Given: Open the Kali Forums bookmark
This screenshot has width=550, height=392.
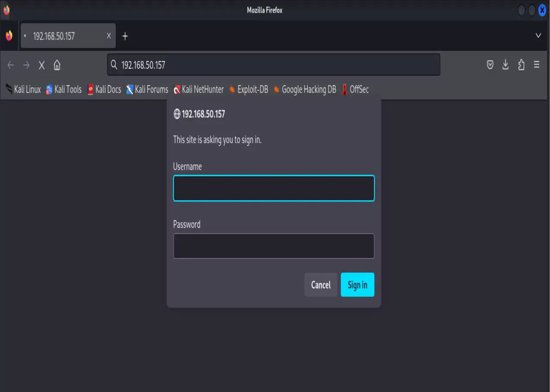Looking at the screenshot, I should (147, 89).
